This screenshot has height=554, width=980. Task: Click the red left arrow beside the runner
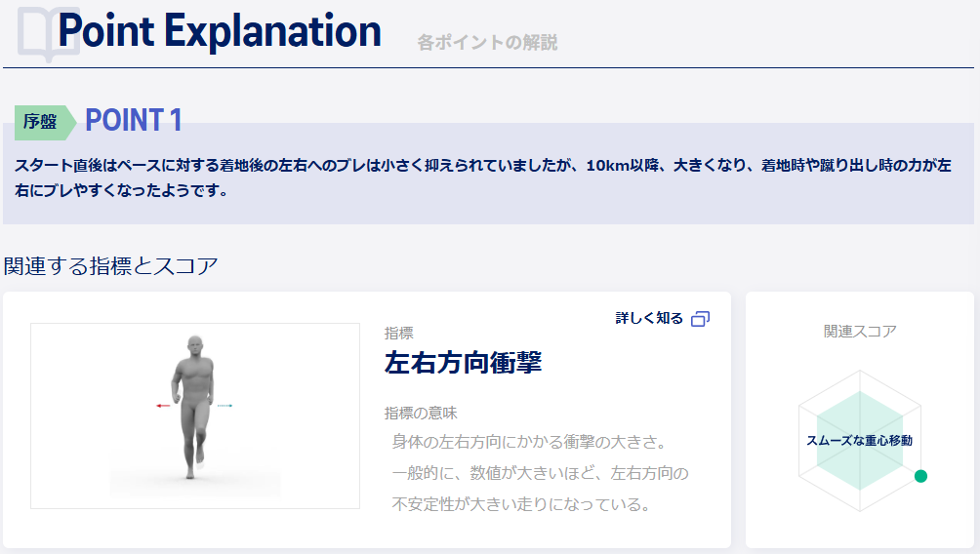pos(163,405)
